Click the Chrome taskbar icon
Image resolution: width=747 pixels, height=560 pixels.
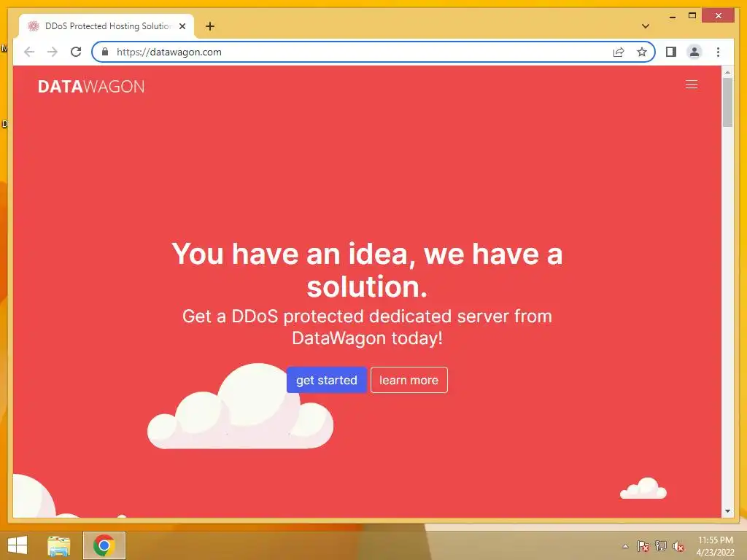point(104,545)
